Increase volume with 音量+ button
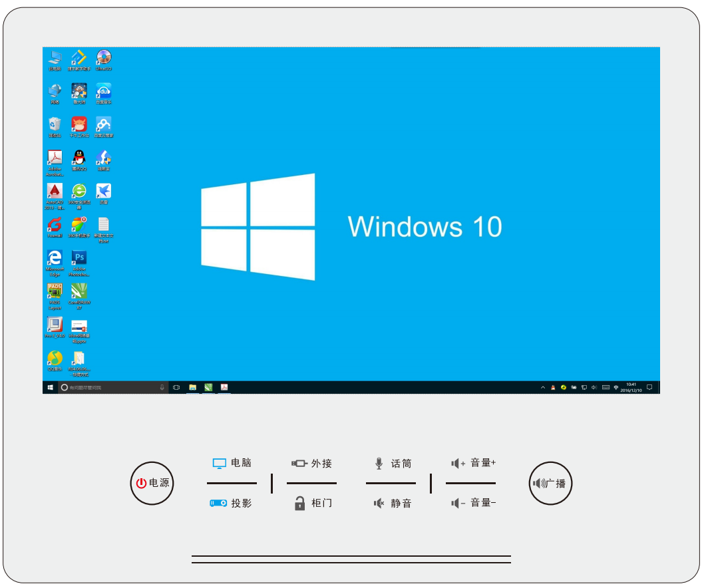The image size is (708, 588). pyautogui.click(x=473, y=464)
